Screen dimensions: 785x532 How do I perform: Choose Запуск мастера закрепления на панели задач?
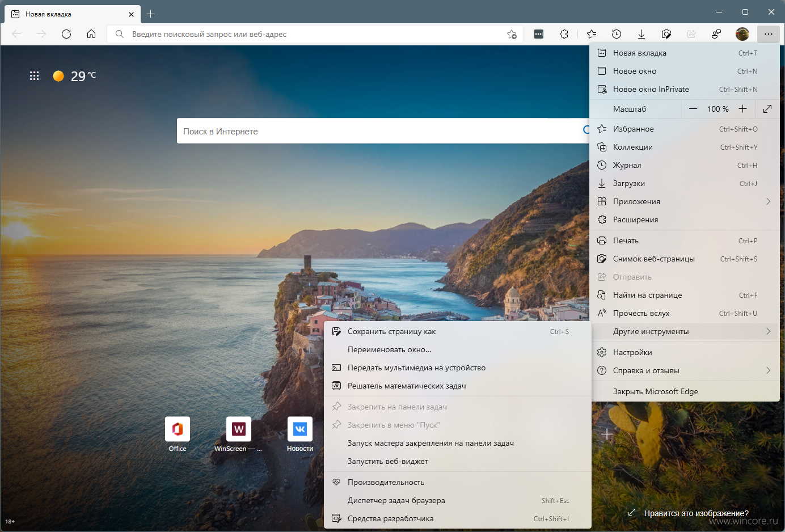(x=458, y=443)
